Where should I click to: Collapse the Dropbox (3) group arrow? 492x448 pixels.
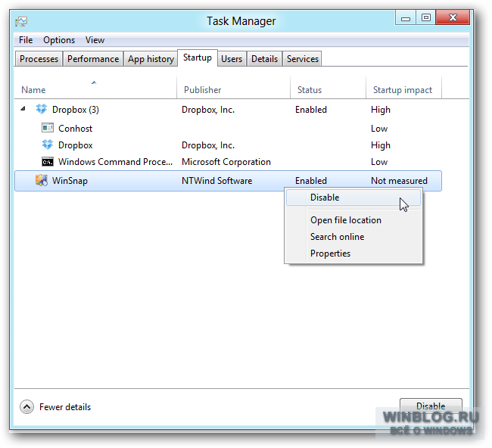tap(23, 109)
